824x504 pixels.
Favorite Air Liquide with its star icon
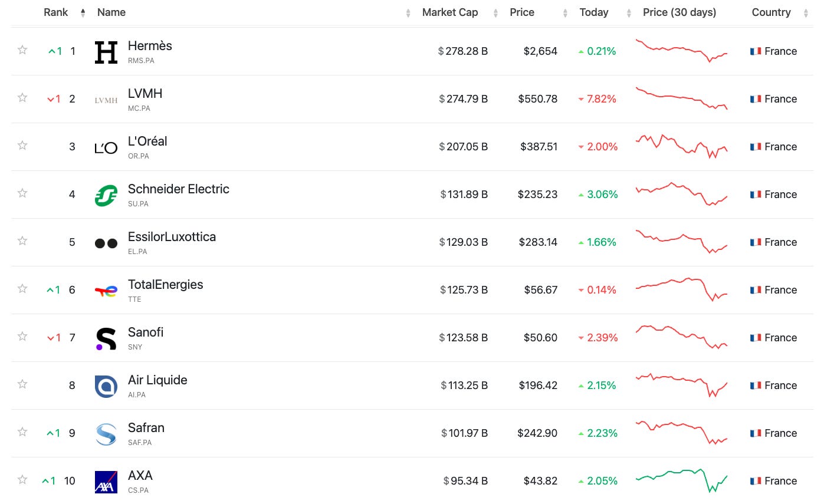[22, 384]
